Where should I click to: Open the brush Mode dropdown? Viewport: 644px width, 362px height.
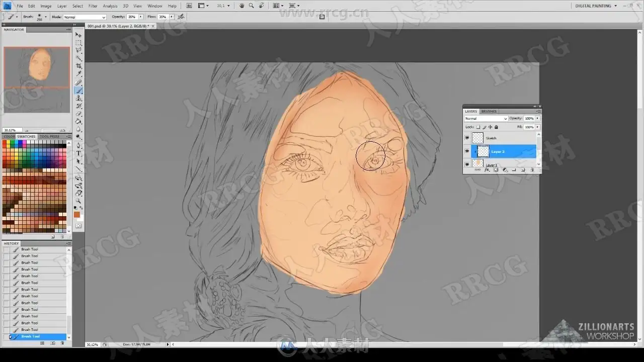[84, 17]
